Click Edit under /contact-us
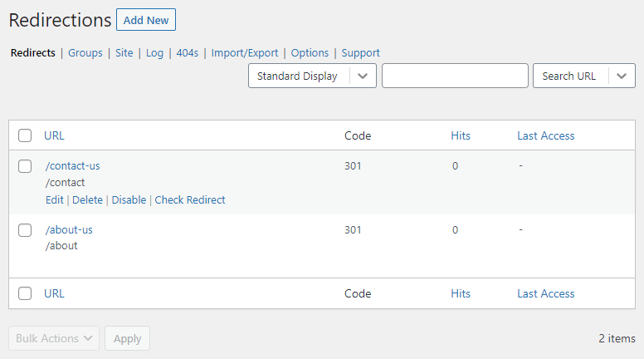 (x=55, y=199)
